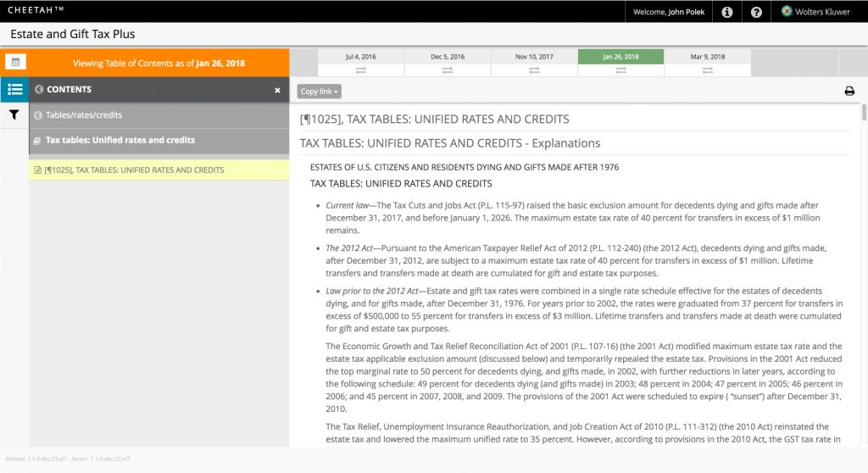Click the info icon in header
This screenshot has height=473, width=868.
pos(726,12)
